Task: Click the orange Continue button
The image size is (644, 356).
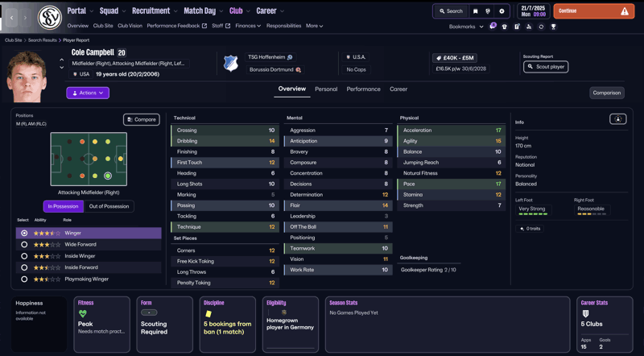Action: (594, 11)
